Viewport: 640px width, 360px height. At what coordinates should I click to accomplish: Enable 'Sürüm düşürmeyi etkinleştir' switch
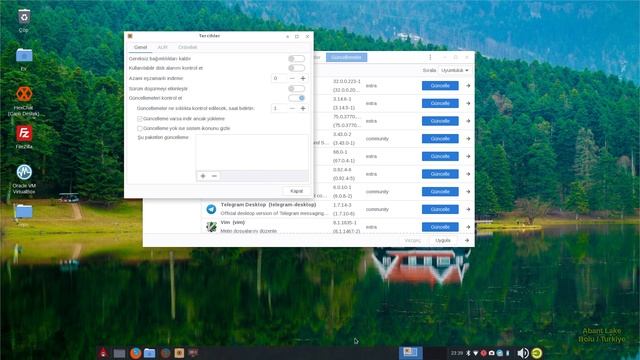tap(296, 89)
